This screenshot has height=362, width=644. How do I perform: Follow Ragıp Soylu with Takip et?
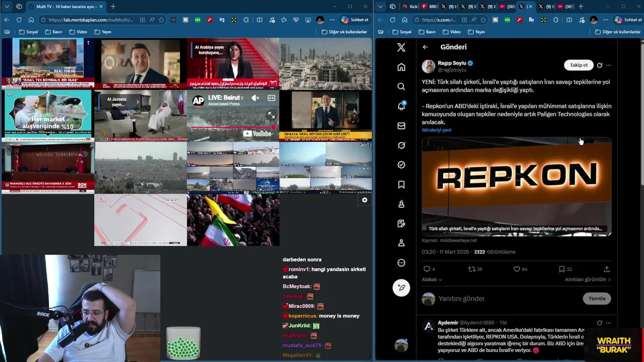(579, 65)
